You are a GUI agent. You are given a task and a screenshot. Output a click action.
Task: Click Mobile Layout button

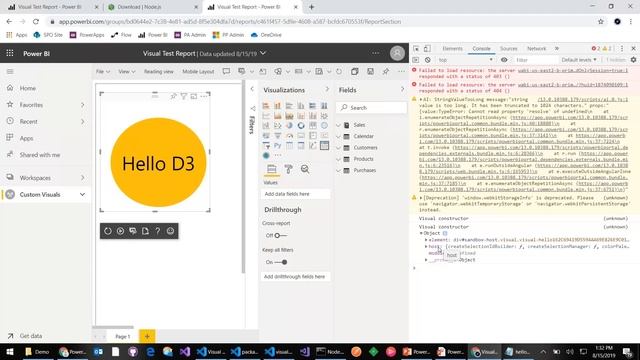(x=198, y=71)
